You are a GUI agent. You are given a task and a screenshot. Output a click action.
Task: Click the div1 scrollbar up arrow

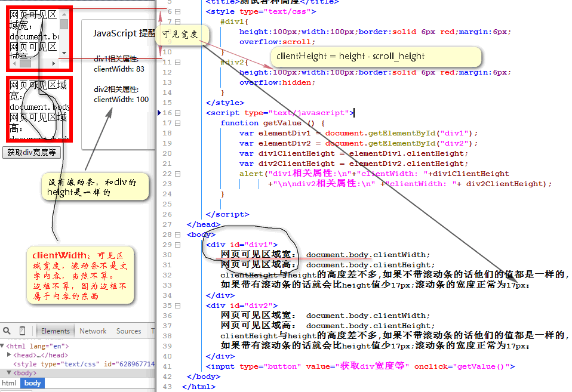(64, 14)
